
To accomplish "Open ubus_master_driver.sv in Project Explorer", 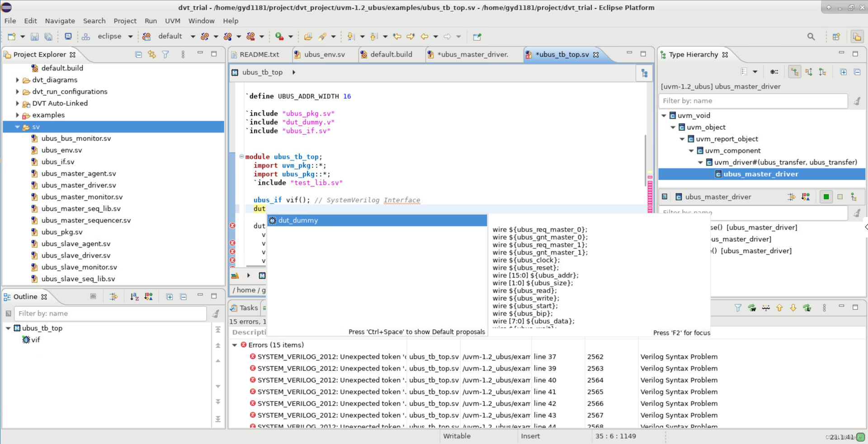I will click(x=79, y=185).
